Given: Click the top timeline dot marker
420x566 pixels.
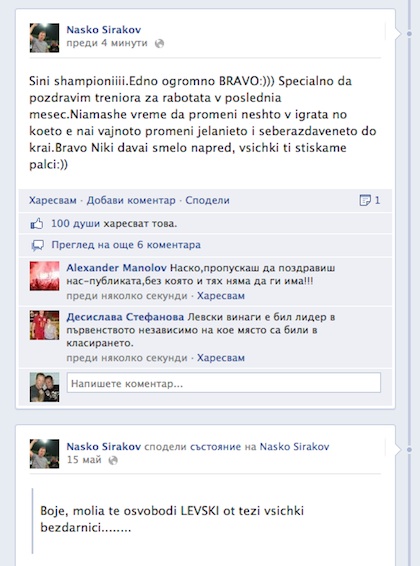Looking at the screenshot, I should pyautogui.click(x=409, y=34).
